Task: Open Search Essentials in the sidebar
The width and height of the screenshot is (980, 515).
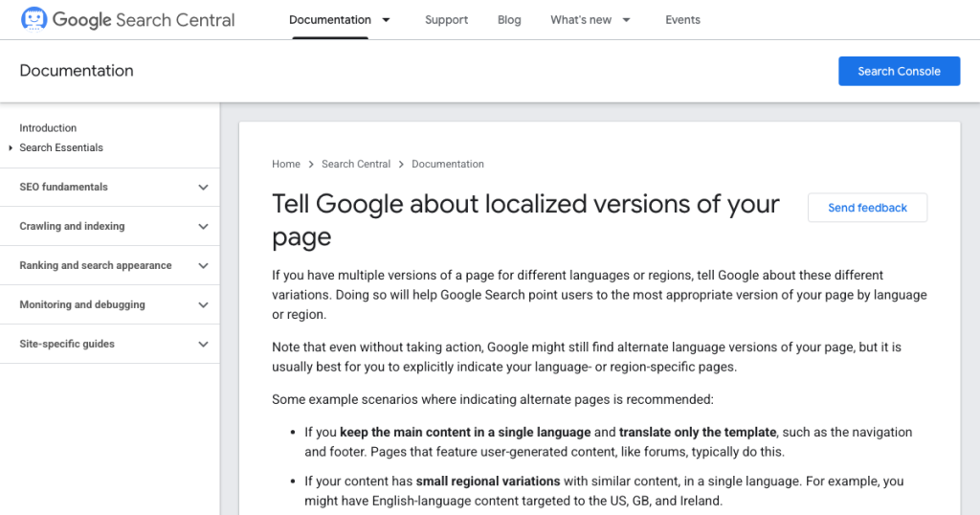Action: tap(61, 148)
